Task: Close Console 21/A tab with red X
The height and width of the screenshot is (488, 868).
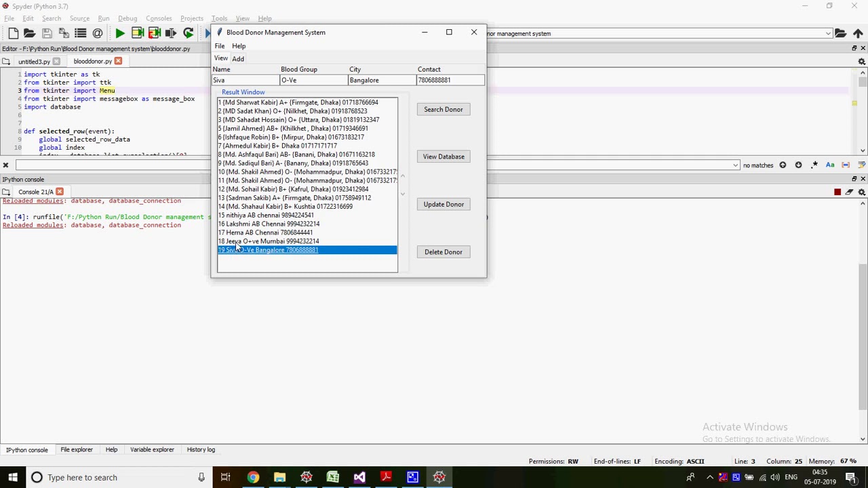Action: click(60, 192)
